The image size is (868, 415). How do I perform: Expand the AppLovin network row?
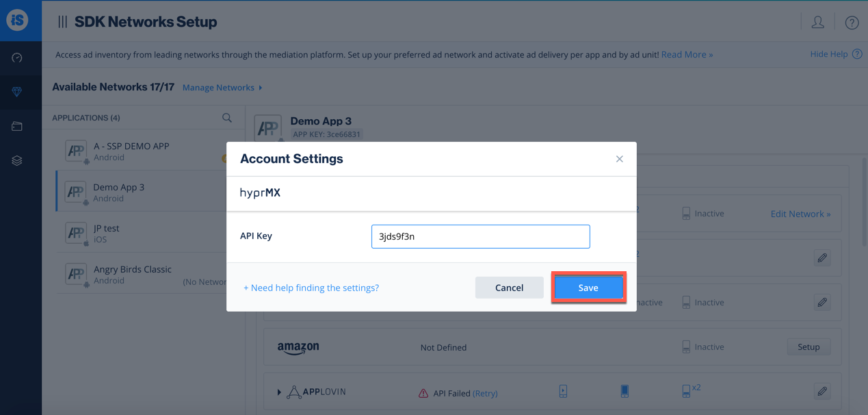(279, 392)
